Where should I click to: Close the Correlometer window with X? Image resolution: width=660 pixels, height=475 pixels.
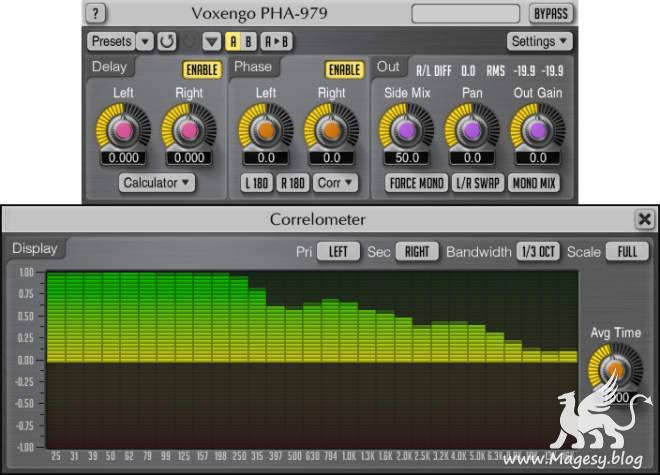pyautogui.click(x=645, y=219)
